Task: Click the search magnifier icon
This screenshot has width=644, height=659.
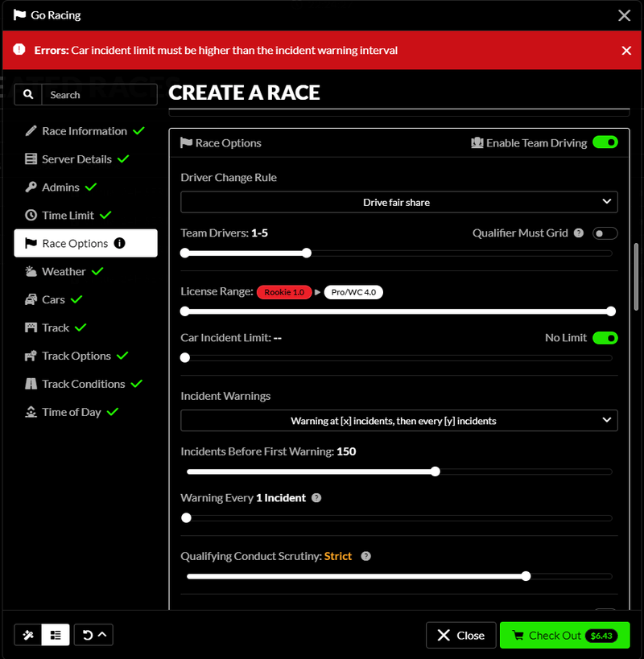Action: point(28,95)
